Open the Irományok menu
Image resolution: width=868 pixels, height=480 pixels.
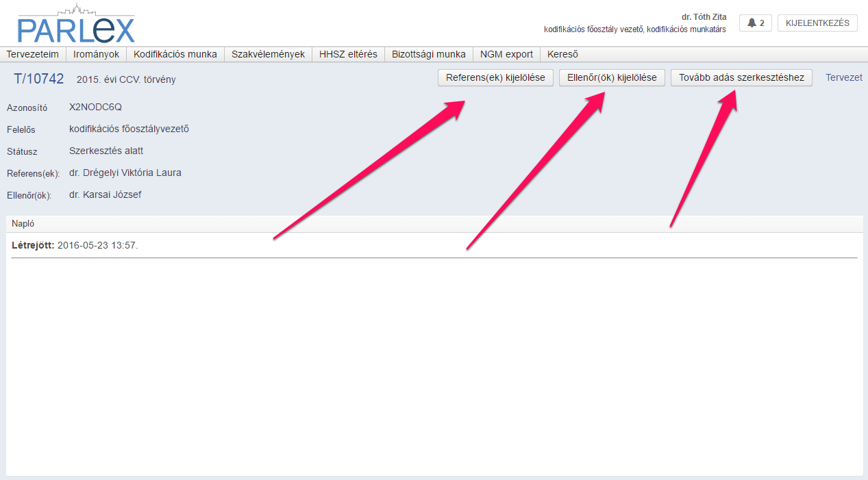point(97,54)
